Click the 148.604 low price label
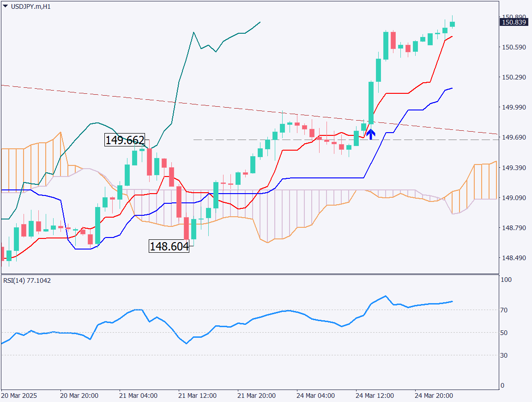532x402 pixels. pyautogui.click(x=169, y=247)
